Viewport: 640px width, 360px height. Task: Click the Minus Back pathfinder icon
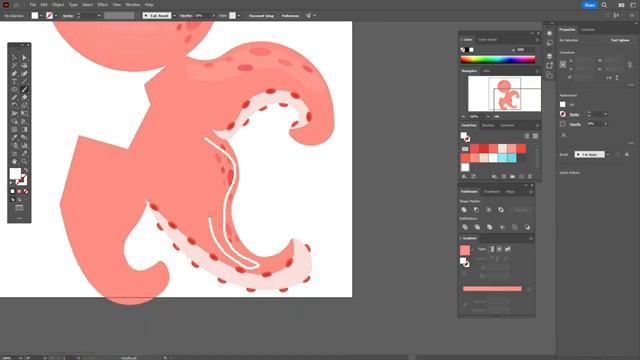coord(527,227)
